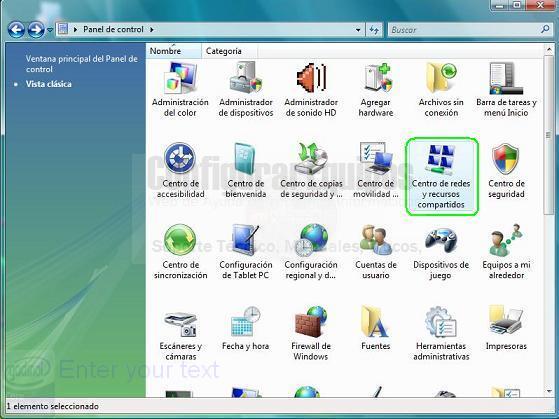Open Centro de seguridad shield icon

[x=506, y=159]
